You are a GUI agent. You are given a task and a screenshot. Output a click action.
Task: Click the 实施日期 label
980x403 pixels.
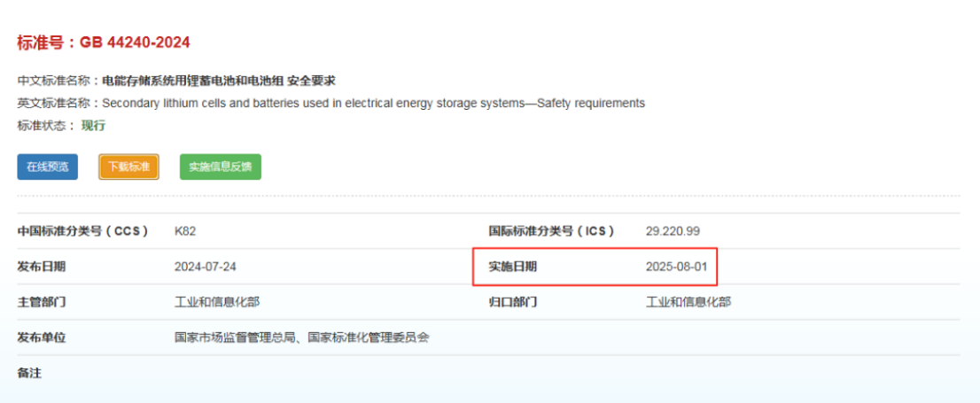click(x=512, y=267)
